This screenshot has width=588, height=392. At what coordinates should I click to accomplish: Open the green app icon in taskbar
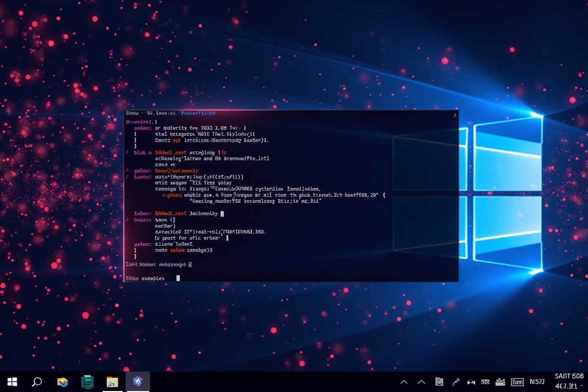point(87,382)
